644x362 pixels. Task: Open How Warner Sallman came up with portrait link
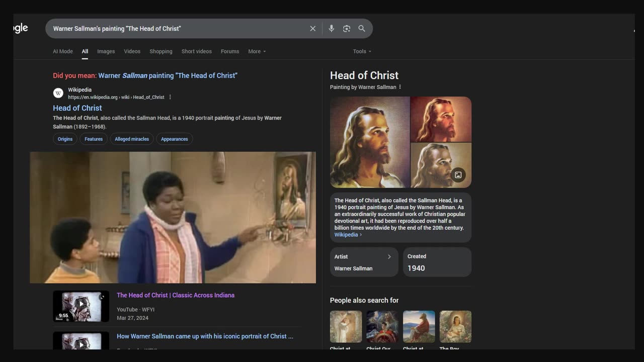point(205,336)
